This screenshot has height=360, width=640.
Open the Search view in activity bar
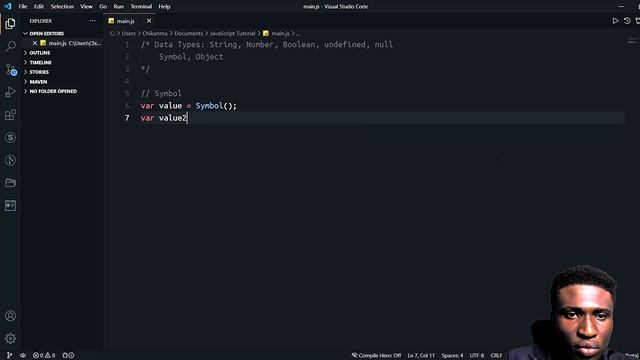pyautogui.click(x=11, y=46)
